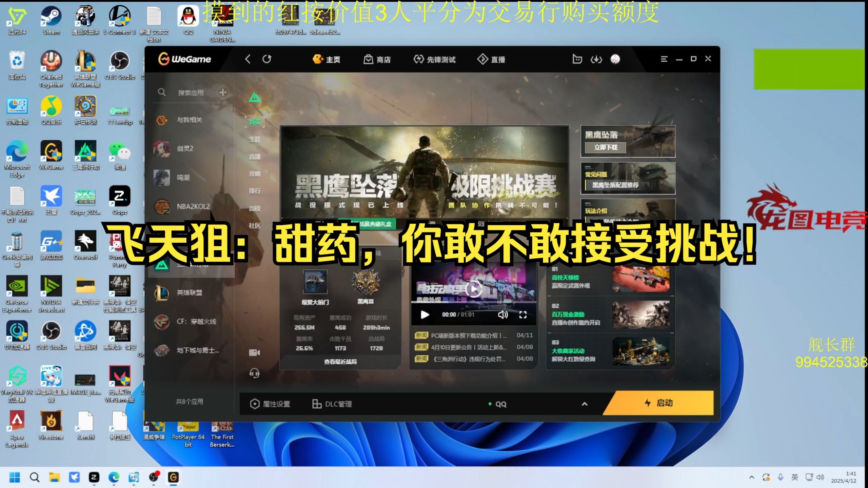The image size is (868, 488).
Task: Open File Explorer from taskbar
Action: (54, 477)
